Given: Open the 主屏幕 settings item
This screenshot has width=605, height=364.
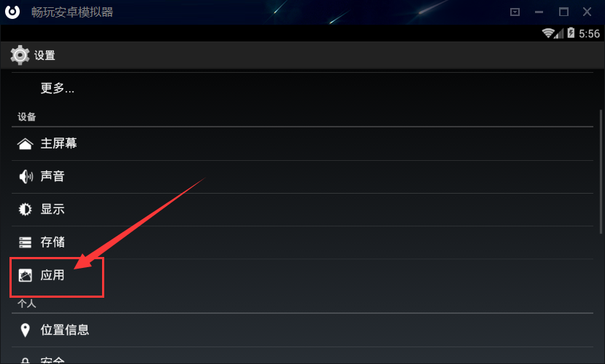Looking at the screenshot, I should pyautogui.click(x=302, y=143).
